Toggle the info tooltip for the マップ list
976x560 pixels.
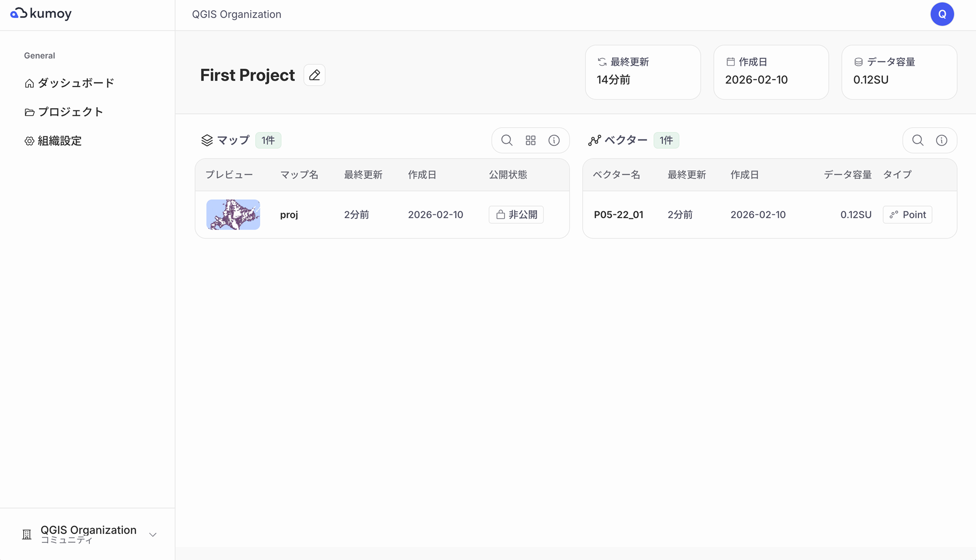tap(554, 140)
